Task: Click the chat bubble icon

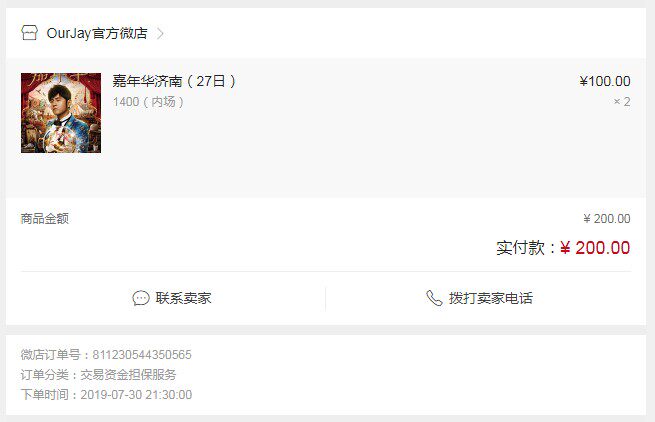Action: 141,298
